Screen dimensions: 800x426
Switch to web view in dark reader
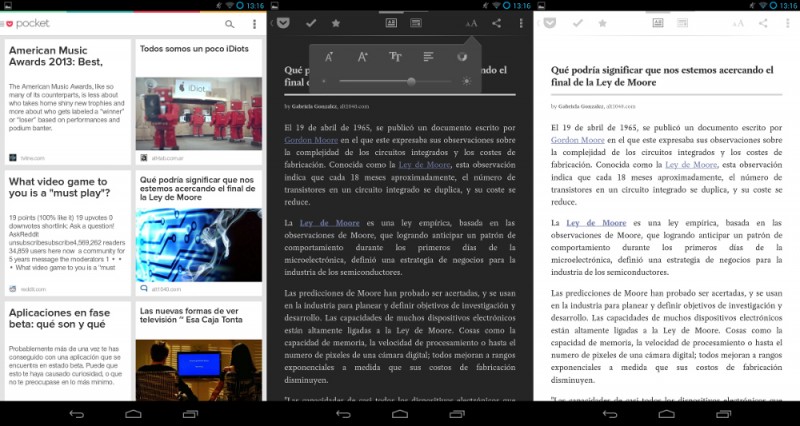416,23
